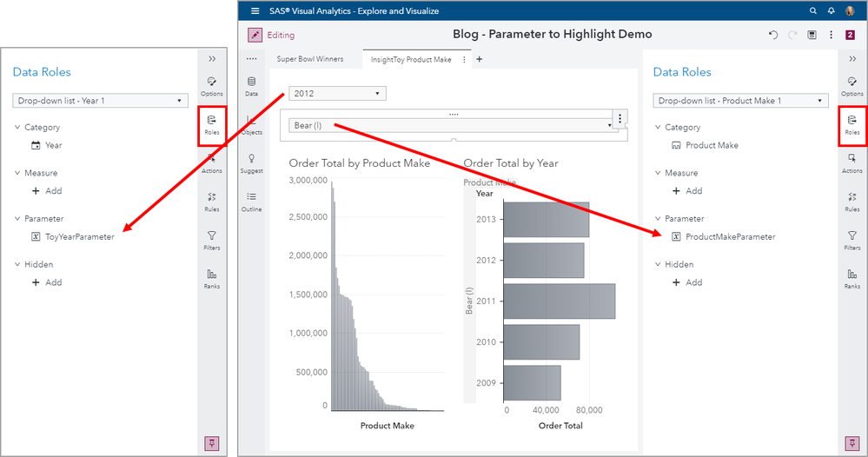Screen dimensions: 868x457
Task: Add a Hidden role in right panel
Action: click(687, 282)
